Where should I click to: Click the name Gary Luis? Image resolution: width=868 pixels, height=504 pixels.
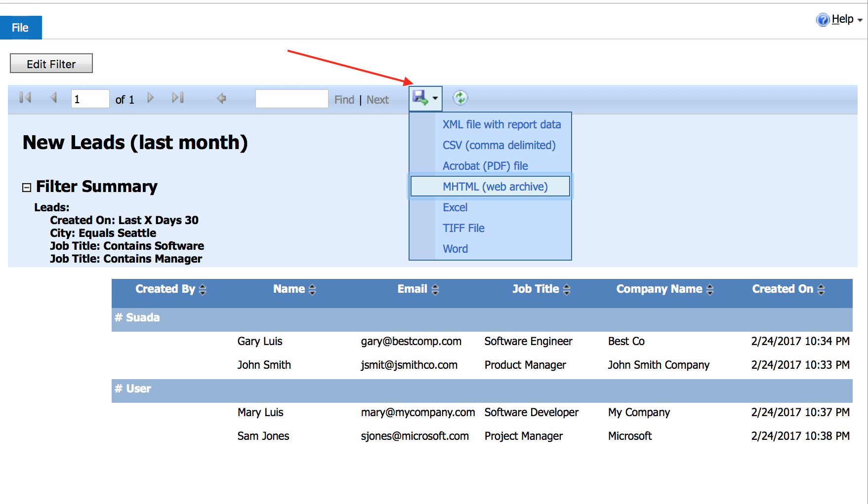pyautogui.click(x=260, y=341)
